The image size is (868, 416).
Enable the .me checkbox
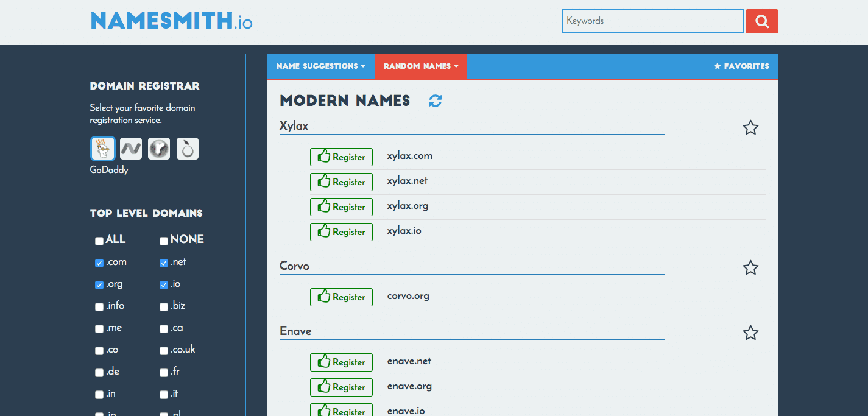(99, 329)
